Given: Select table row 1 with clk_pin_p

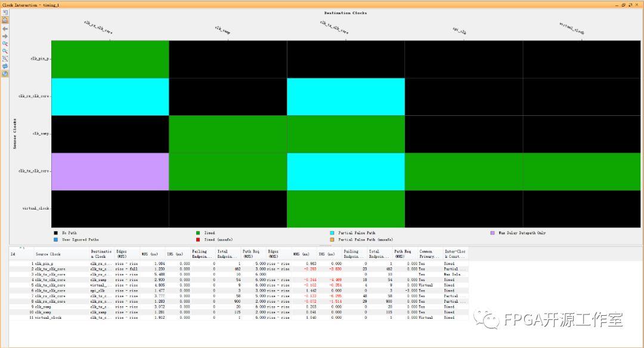Looking at the screenshot, I should tap(45, 263).
